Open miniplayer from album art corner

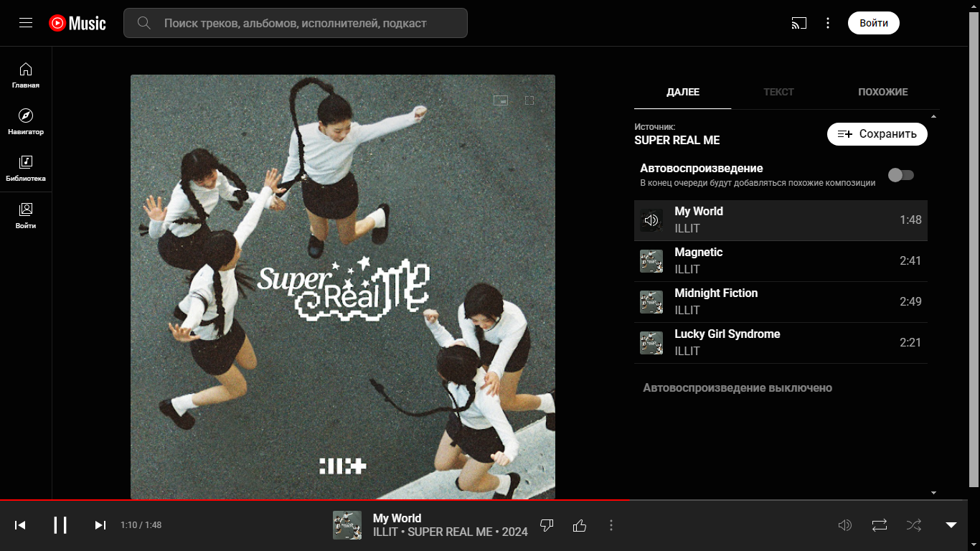pos(501,101)
